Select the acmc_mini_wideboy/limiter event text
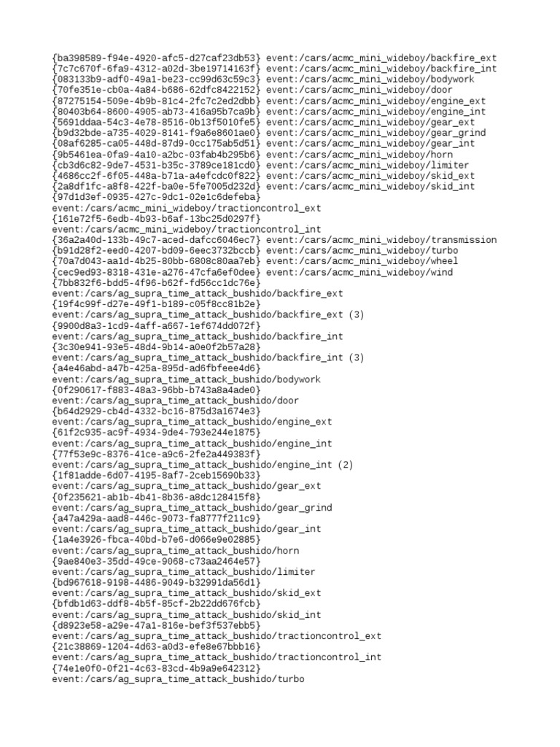 (367, 166)
